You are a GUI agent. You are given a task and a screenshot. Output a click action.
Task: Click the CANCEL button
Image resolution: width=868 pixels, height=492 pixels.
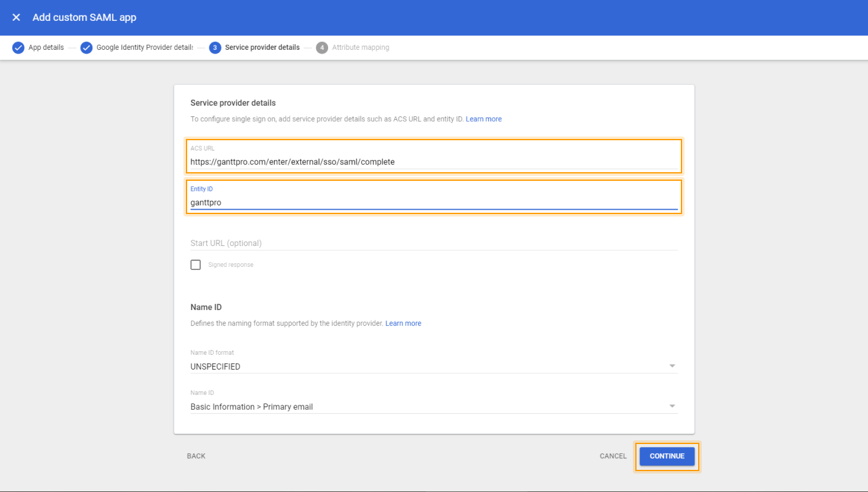pos(613,456)
